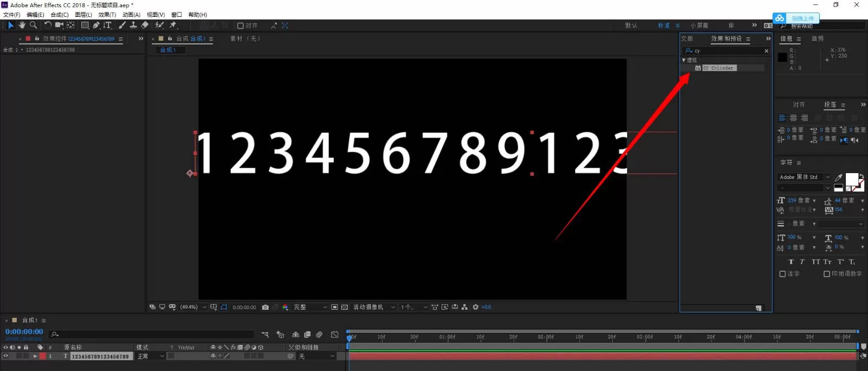Click the eyedropper in the Character panel
The image size is (868, 371).
pyautogui.click(x=839, y=177)
